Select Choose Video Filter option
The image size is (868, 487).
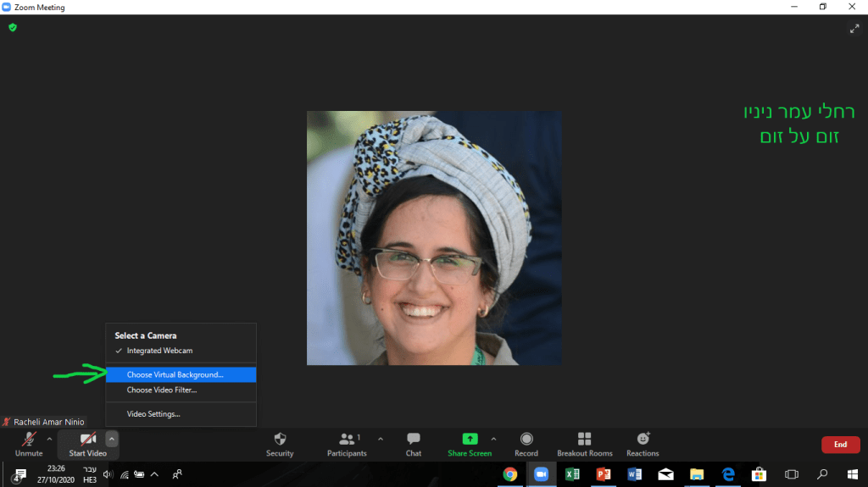point(161,390)
